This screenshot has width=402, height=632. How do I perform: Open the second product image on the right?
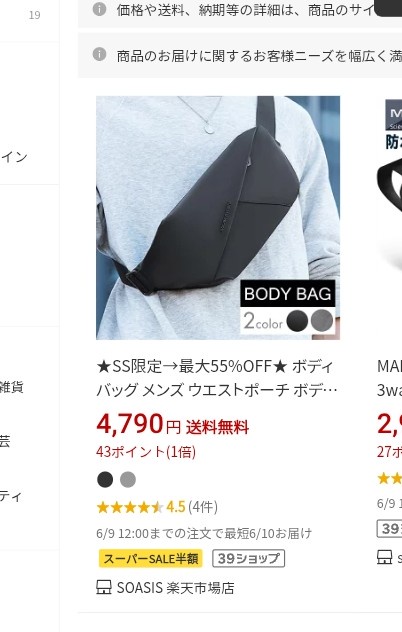pyautogui.click(x=389, y=218)
